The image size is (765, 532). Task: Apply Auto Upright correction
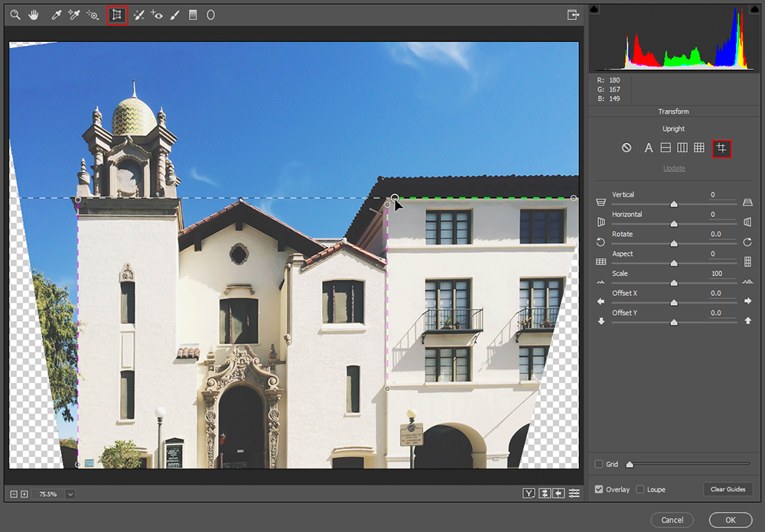pos(649,148)
